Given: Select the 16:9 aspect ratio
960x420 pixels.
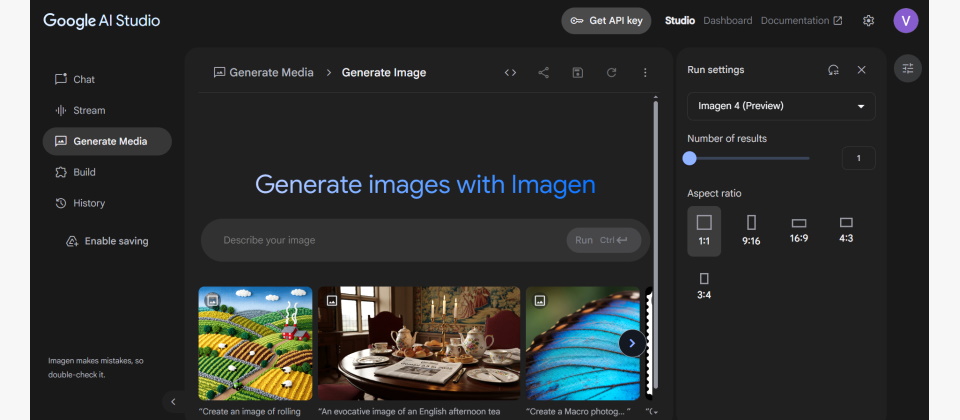Looking at the screenshot, I should point(799,229).
